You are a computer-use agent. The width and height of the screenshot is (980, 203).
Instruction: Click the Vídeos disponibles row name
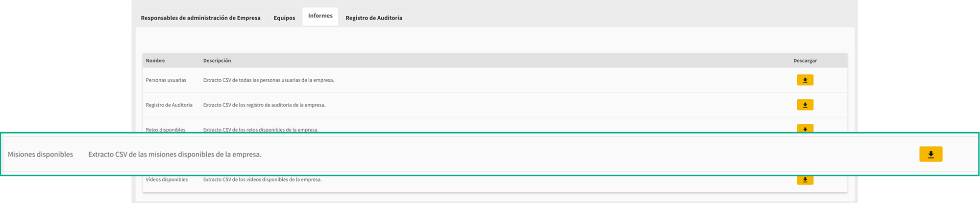point(167,180)
